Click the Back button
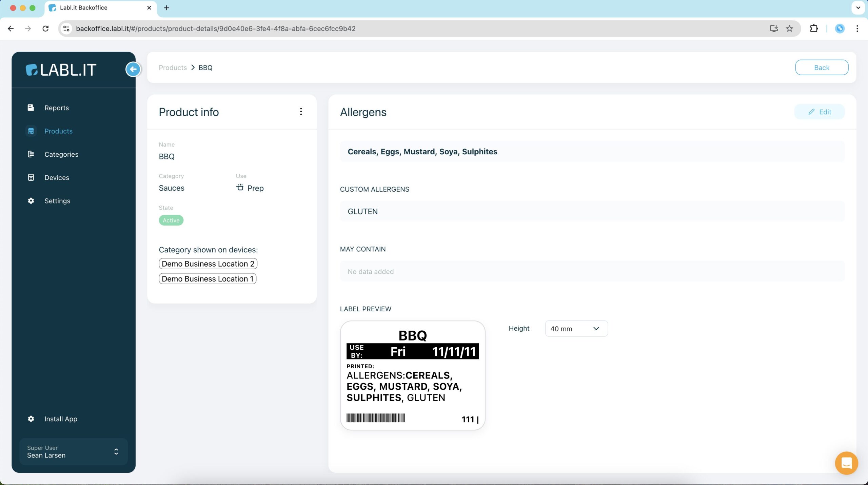 pos(821,67)
